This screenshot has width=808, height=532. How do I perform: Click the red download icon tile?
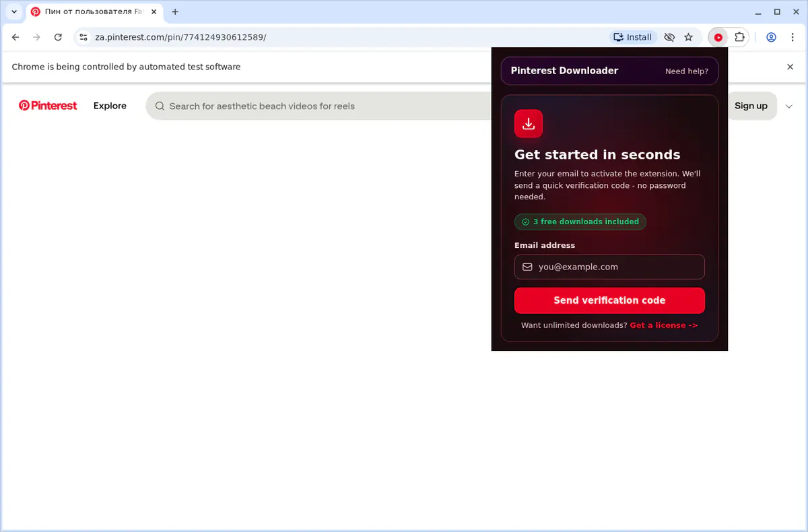tap(529, 123)
